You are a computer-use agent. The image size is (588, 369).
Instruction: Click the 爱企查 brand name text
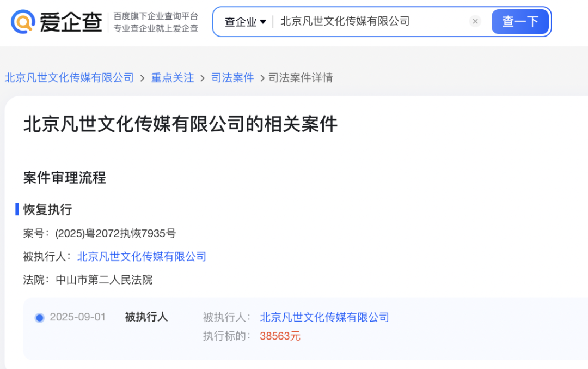(x=71, y=22)
